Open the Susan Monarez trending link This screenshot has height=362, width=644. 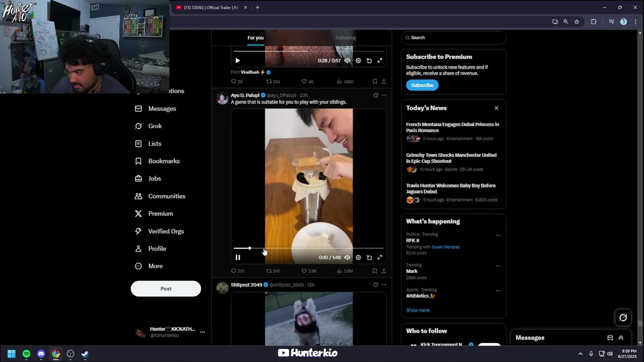[x=446, y=247]
